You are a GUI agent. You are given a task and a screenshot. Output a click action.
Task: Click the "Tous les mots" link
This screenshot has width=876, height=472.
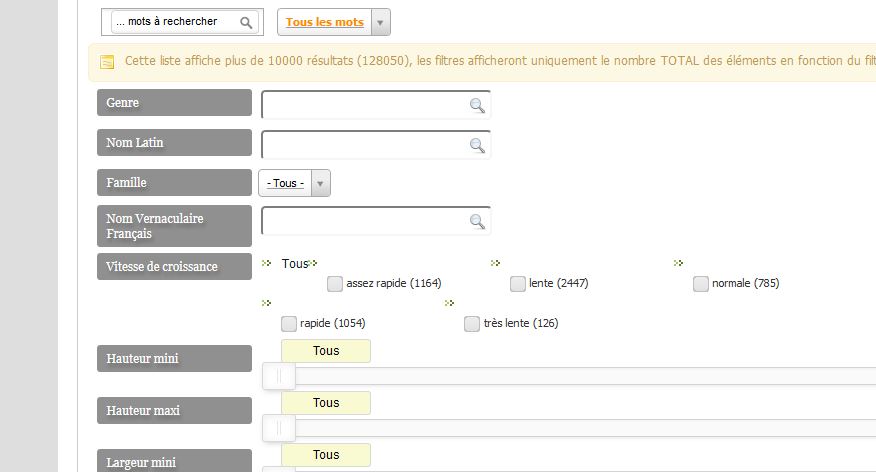pos(325,22)
